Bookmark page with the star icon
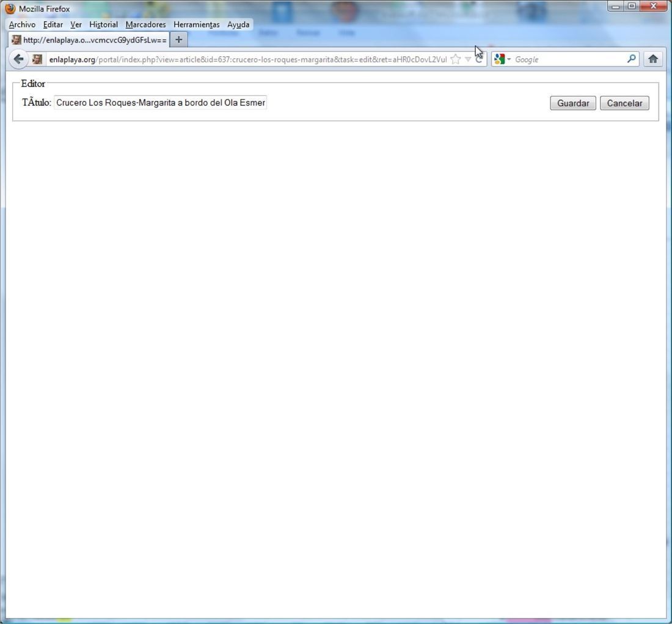This screenshot has height=624, width=672. pos(456,59)
